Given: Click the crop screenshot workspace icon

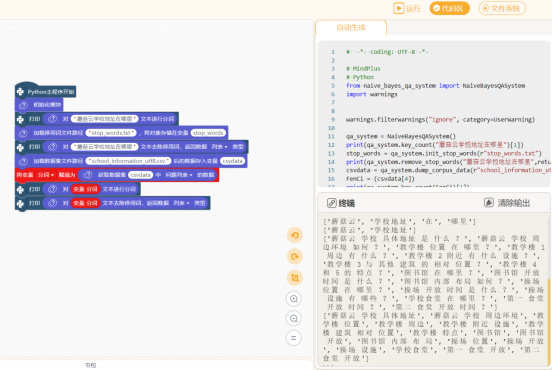Looking at the screenshot, I should pos(295,278).
